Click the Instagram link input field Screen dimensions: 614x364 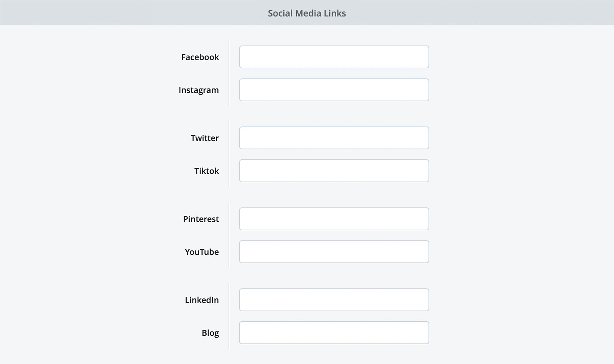[x=334, y=90]
